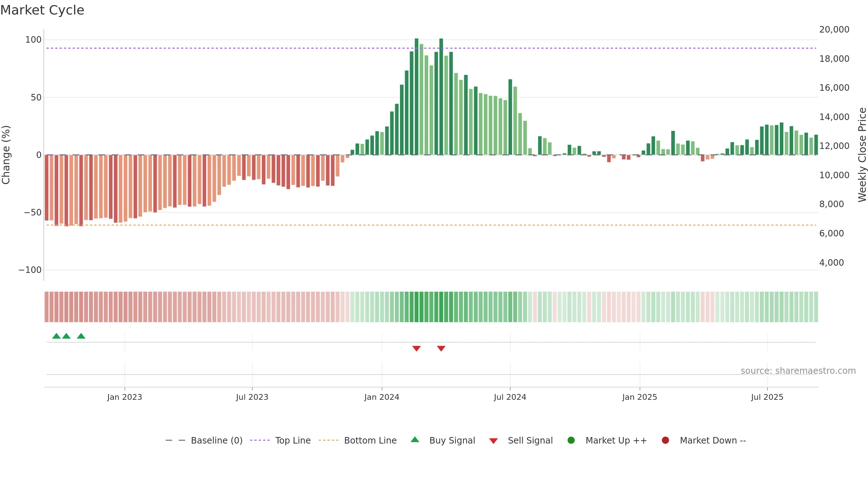
Task: Click the Jan 2023 axis label
Action: (x=124, y=397)
